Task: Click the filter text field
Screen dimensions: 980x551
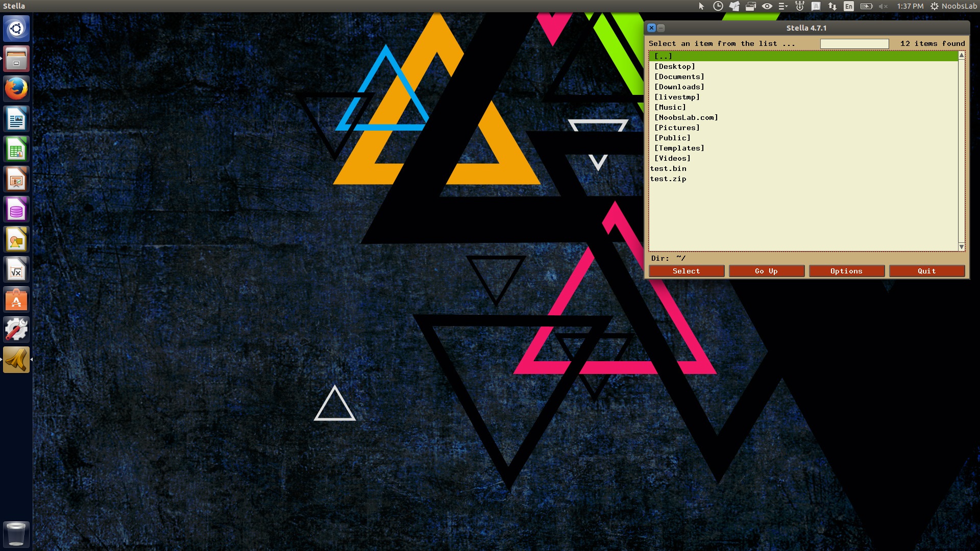Action: 854,44
